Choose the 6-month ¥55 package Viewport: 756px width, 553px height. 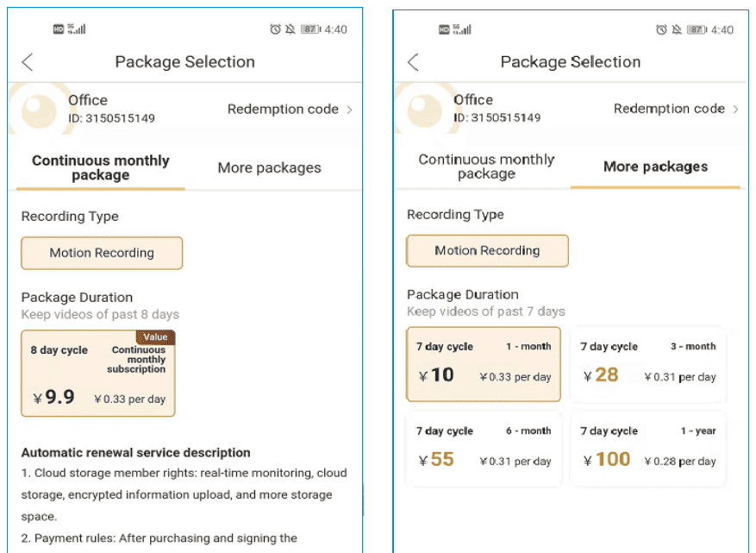[484, 449]
